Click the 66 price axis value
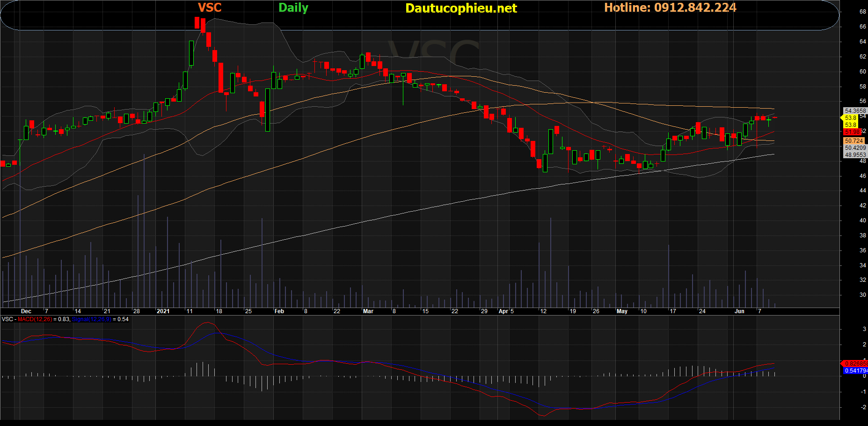Viewport: 868px width, 426px height. pyautogui.click(x=863, y=27)
